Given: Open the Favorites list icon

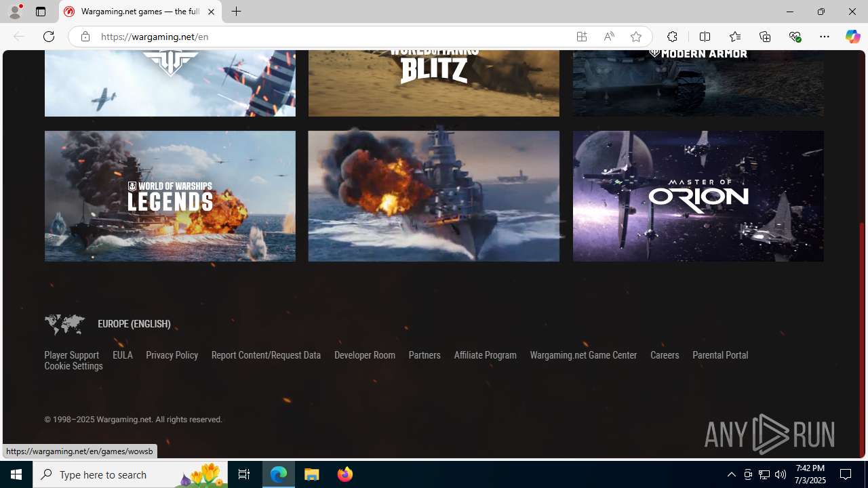Looking at the screenshot, I should pyautogui.click(x=734, y=37).
